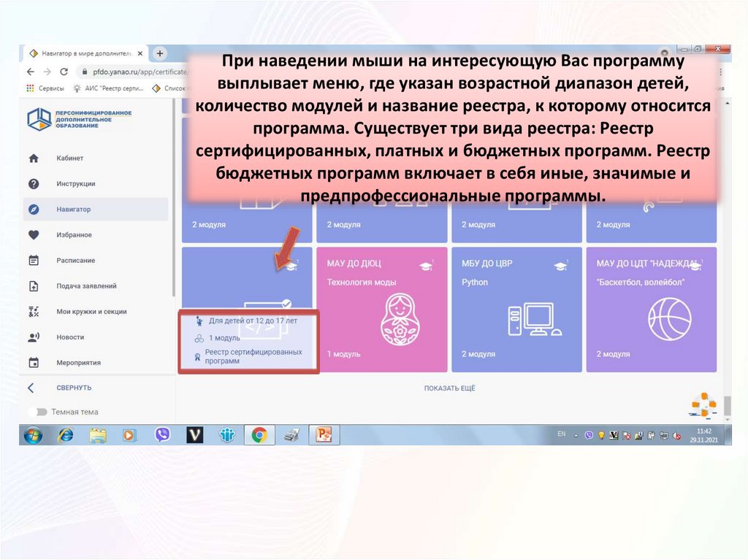Open Мероприятия event icon
This screenshot has height=560, width=748.
coord(34,363)
